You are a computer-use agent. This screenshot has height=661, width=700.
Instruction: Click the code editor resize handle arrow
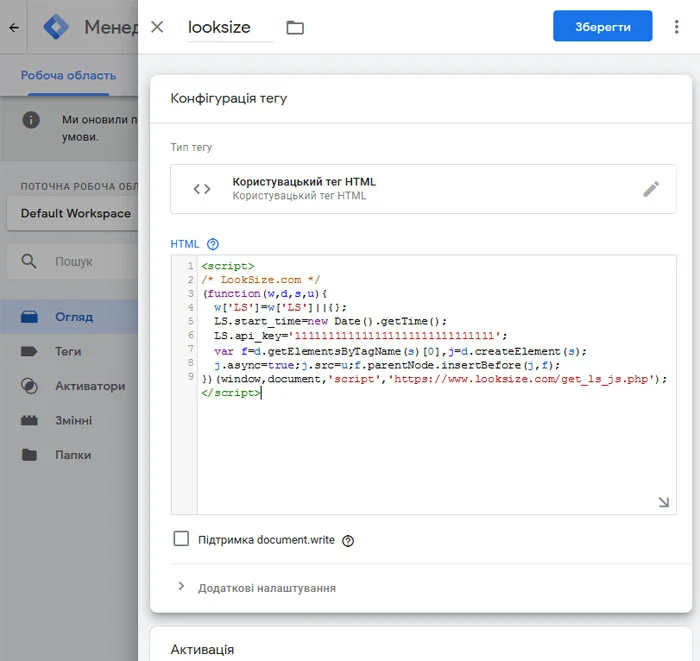(x=663, y=503)
